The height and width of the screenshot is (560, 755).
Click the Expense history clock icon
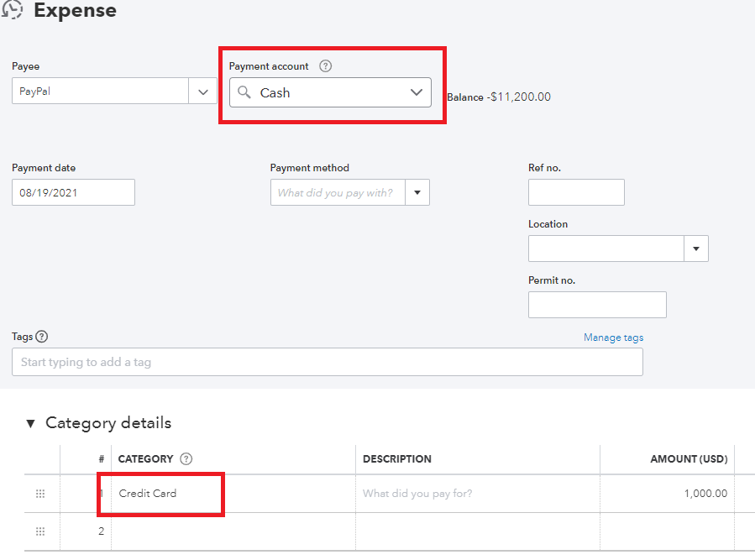click(x=12, y=10)
